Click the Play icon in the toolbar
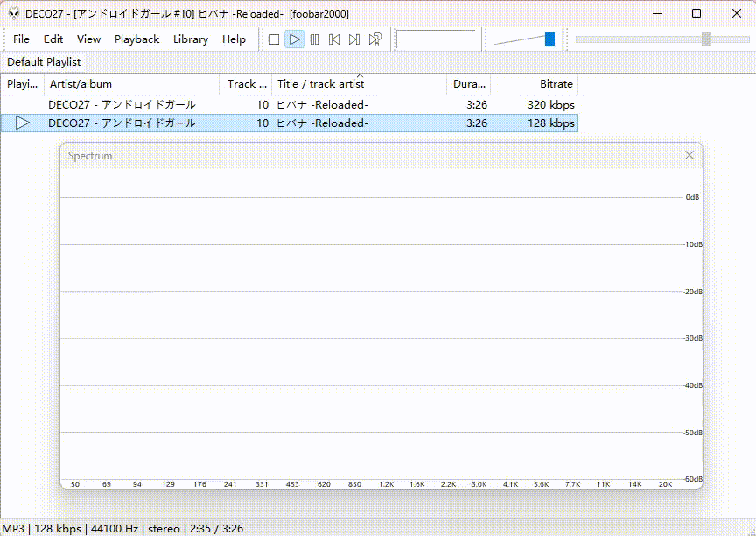This screenshot has width=756, height=536. [294, 39]
